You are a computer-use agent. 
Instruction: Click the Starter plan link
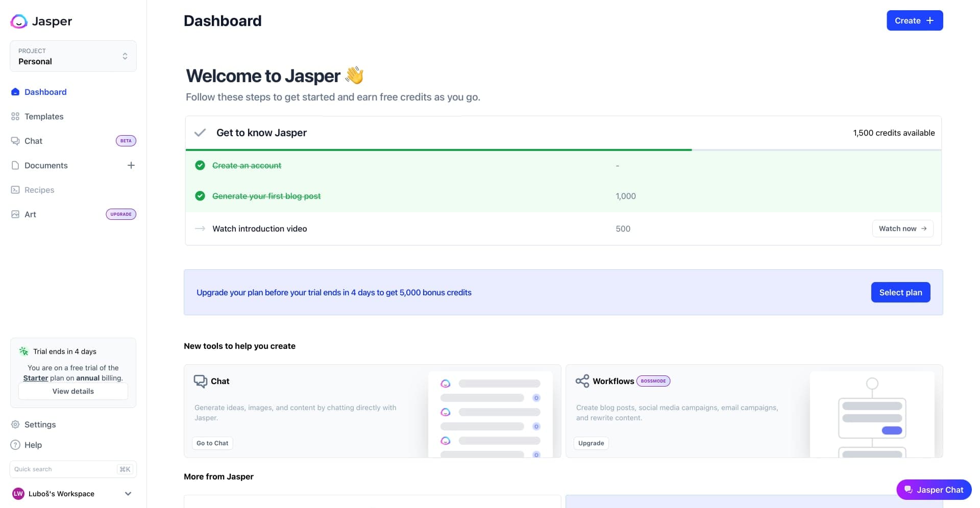pyautogui.click(x=35, y=378)
